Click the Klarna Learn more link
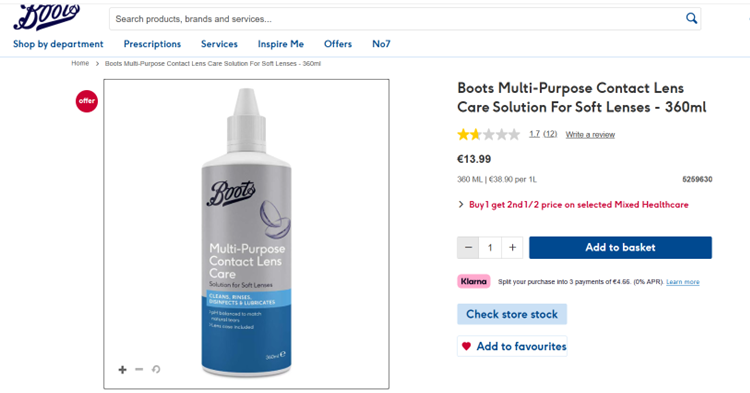 point(683,282)
